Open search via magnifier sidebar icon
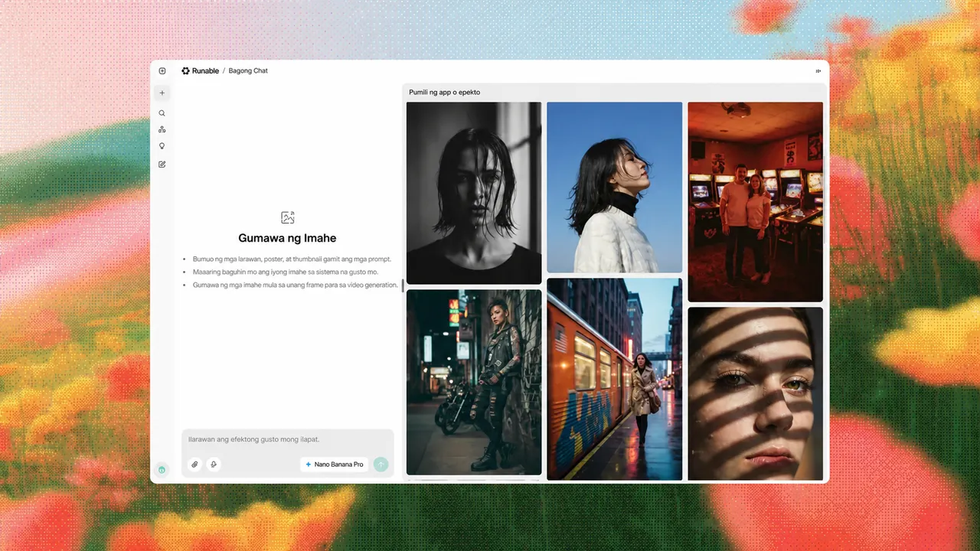Image resolution: width=980 pixels, height=551 pixels. pyautogui.click(x=162, y=113)
